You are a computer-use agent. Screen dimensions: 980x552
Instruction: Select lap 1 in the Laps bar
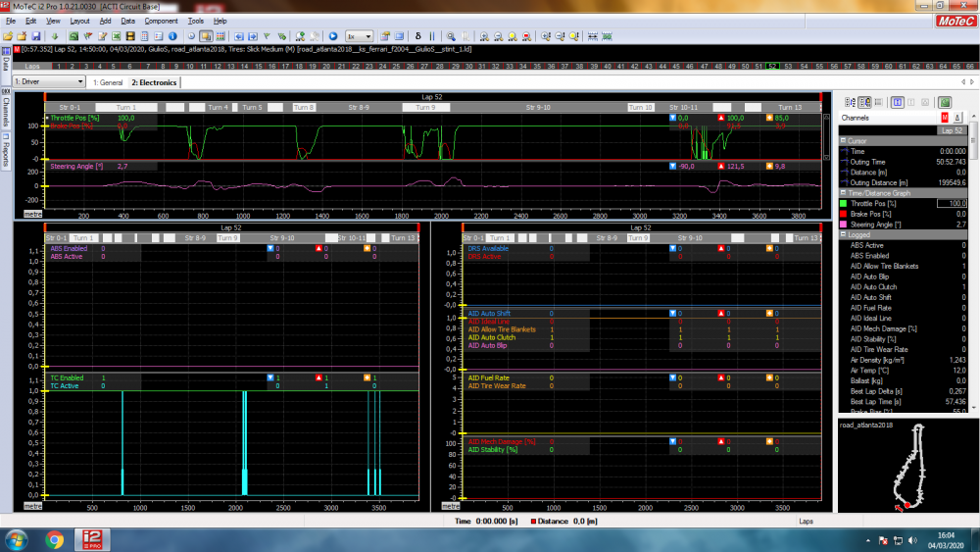(58, 66)
